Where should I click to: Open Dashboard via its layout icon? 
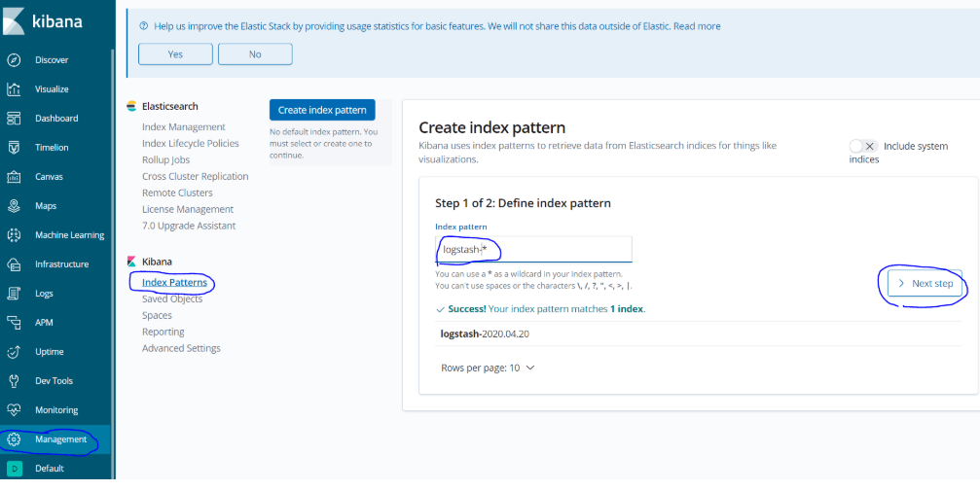point(14,118)
